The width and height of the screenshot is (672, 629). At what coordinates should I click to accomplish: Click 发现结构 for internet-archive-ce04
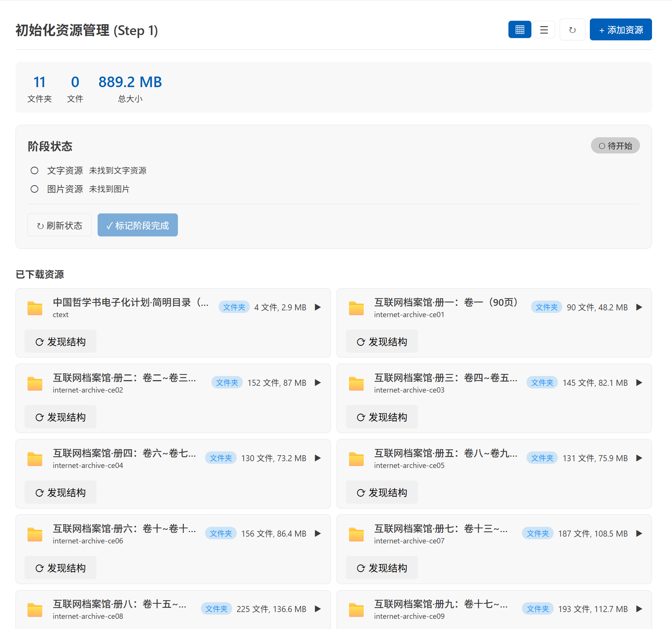60,492
